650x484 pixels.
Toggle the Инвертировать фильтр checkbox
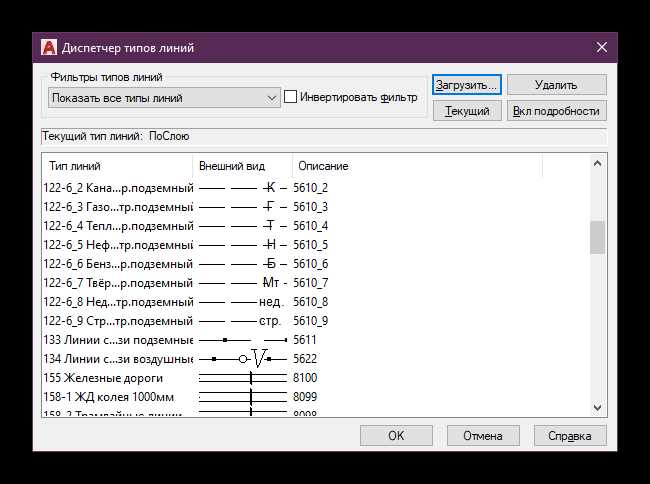tap(291, 97)
